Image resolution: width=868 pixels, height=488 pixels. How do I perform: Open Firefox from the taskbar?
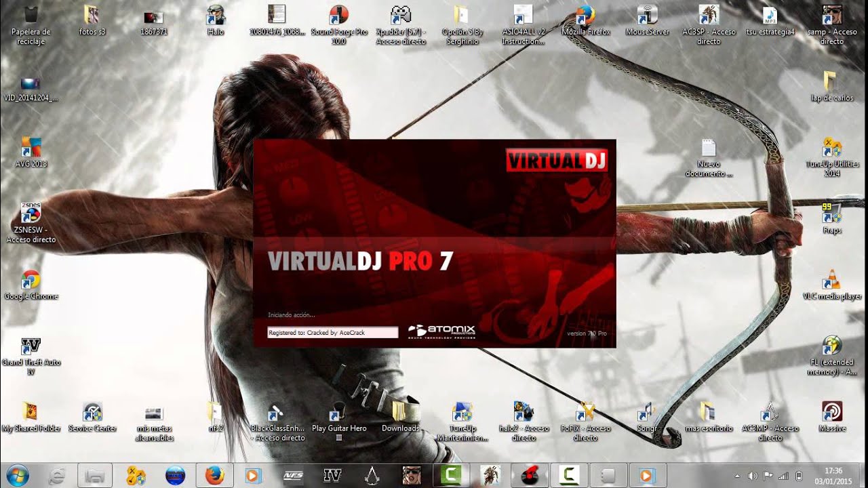214,475
